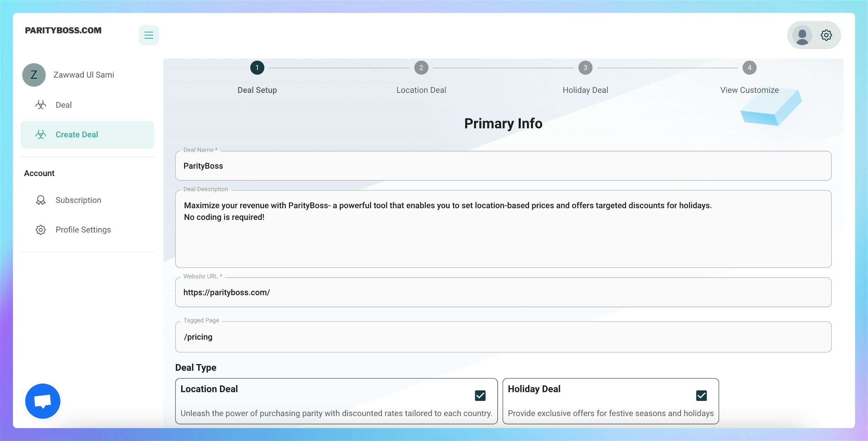Image resolution: width=868 pixels, height=441 pixels.
Task: Select the Holiday Deal step label
Action: pos(586,90)
